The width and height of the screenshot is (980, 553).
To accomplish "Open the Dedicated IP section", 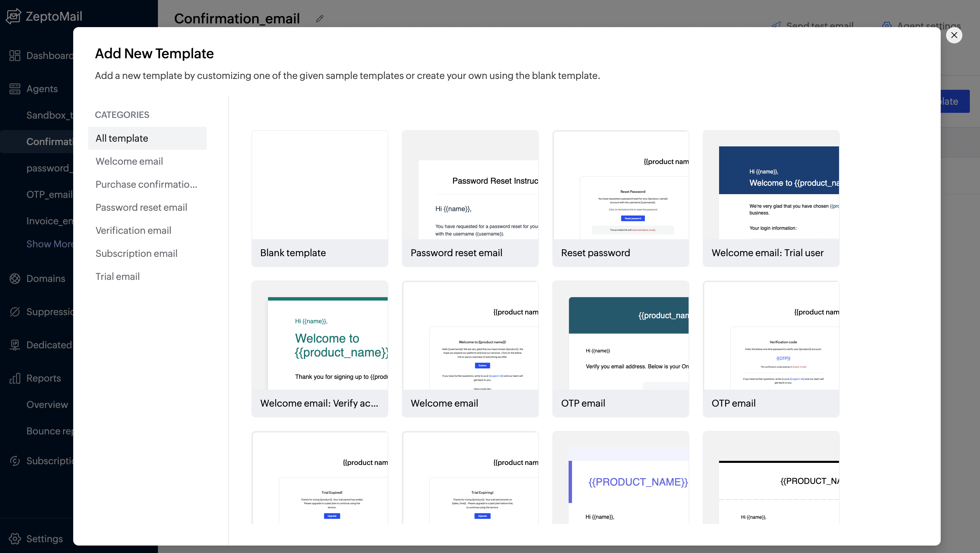I will click(49, 345).
